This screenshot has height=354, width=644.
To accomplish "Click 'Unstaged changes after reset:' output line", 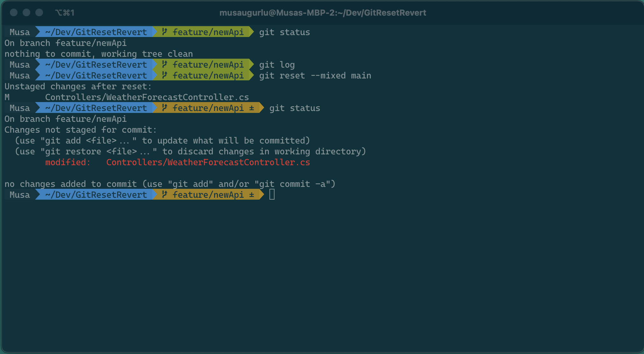I will coord(78,86).
